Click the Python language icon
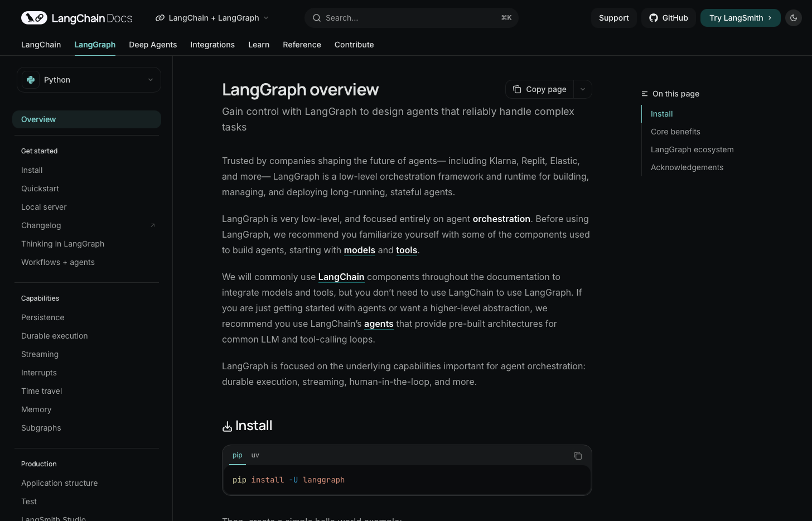812x521 pixels. coord(31,80)
